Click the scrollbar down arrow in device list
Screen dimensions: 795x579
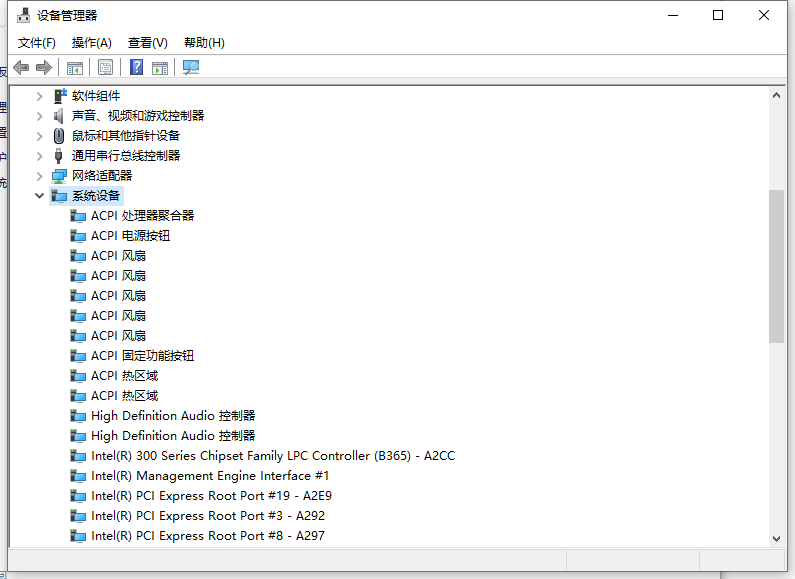pos(776,537)
